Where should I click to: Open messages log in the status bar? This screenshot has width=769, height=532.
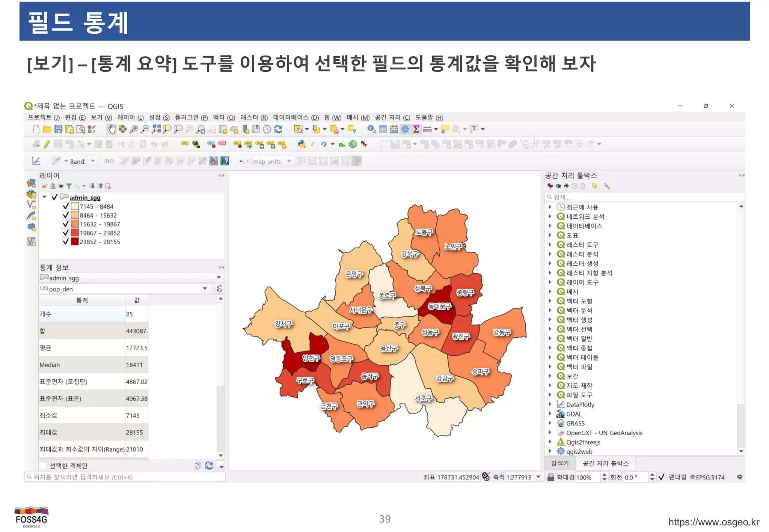tap(739, 477)
